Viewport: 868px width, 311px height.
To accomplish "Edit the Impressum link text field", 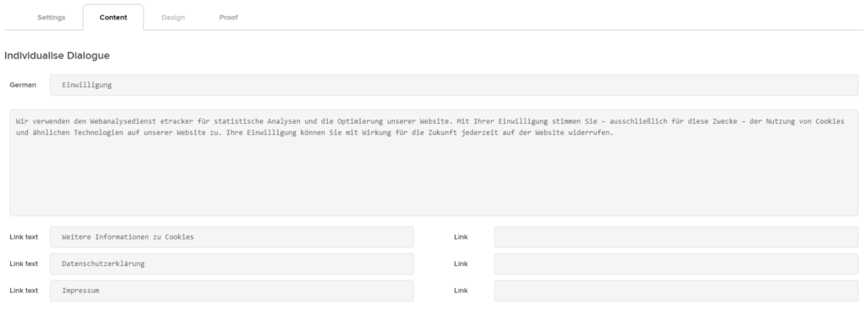I will (231, 291).
